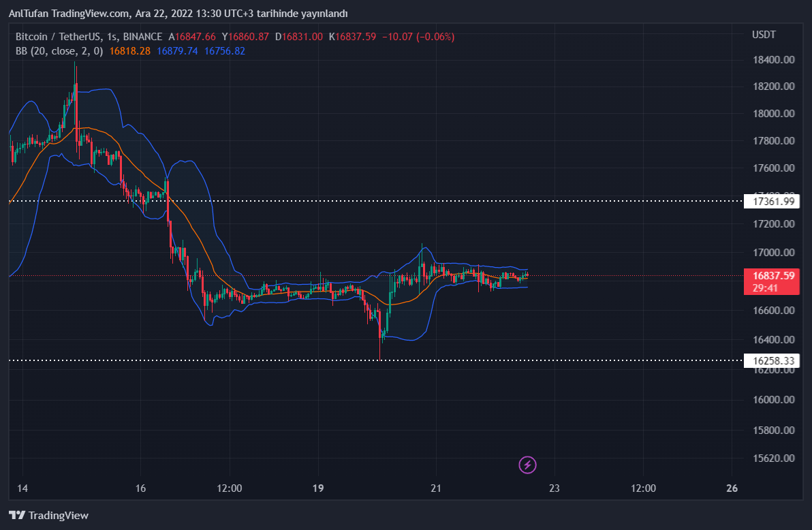Click date label 26 on time axis
The width and height of the screenshot is (812, 530).
732,488
